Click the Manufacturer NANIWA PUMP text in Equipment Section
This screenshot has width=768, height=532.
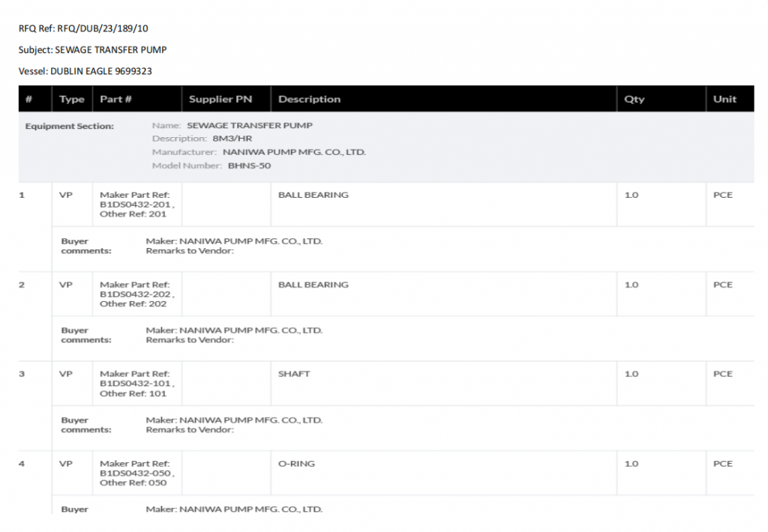[x=294, y=152]
